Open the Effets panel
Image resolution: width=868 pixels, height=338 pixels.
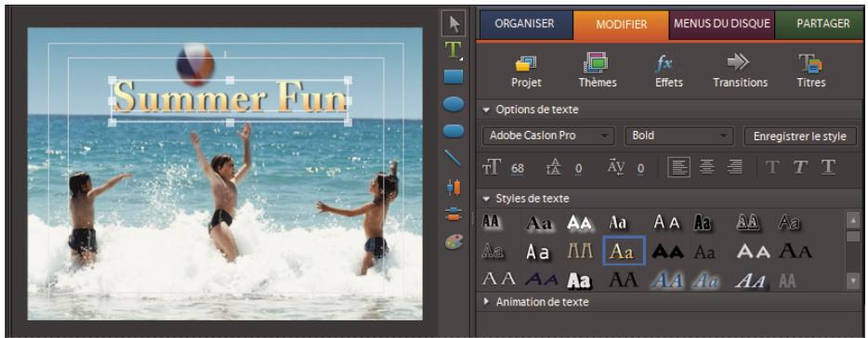(668, 71)
